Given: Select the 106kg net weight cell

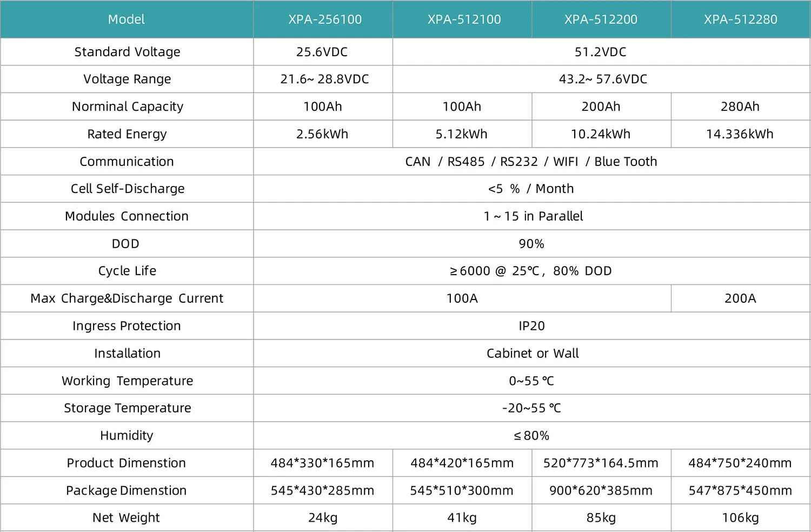Looking at the screenshot, I should tap(740, 518).
